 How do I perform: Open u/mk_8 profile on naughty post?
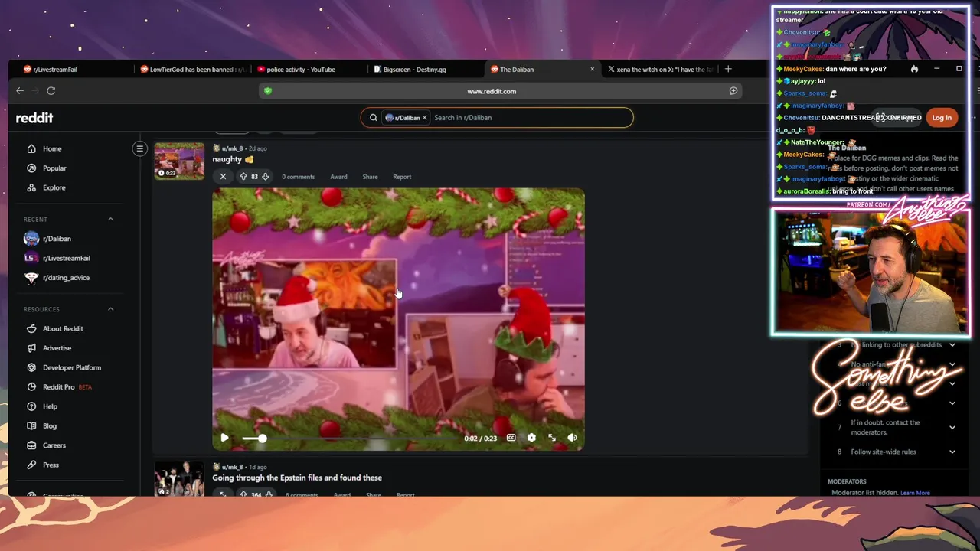click(232, 148)
